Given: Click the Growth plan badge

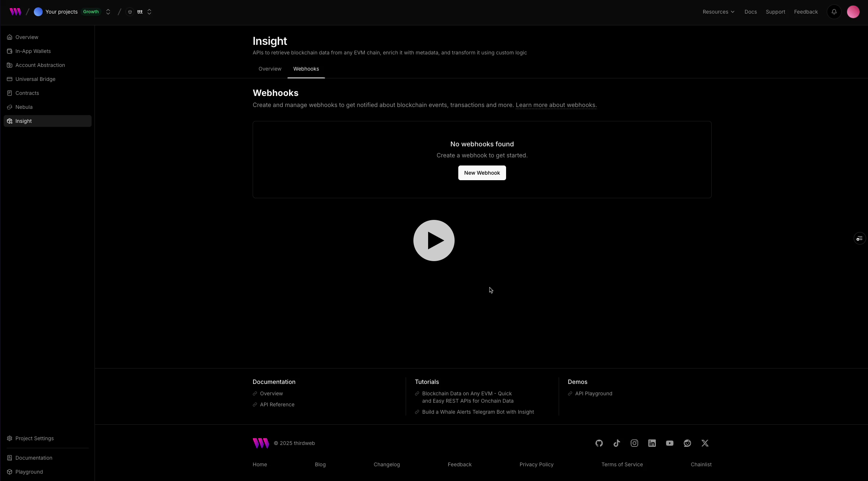Looking at the screenshot, I should [x=91, y=12].
